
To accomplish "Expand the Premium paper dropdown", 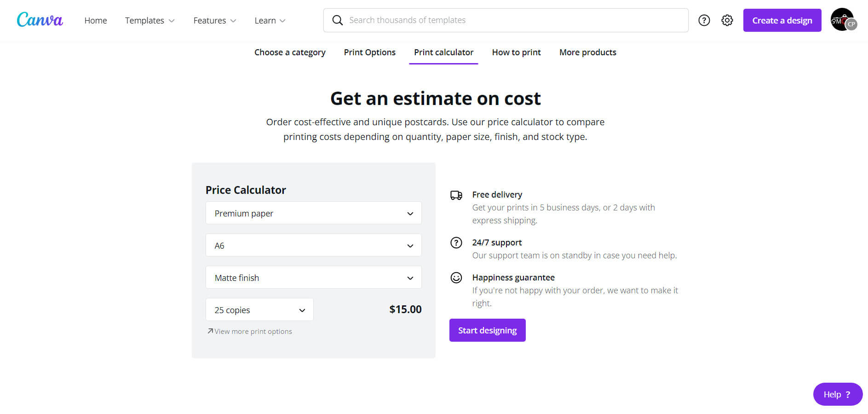I will (313, 213).
